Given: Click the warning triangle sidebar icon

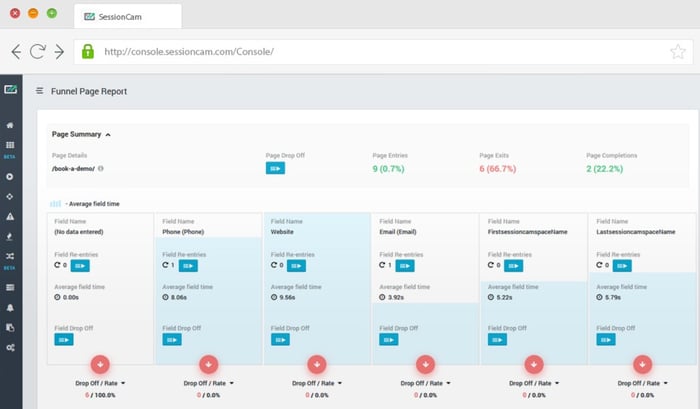Looking at the screenshot, I should tap(10, 216).
